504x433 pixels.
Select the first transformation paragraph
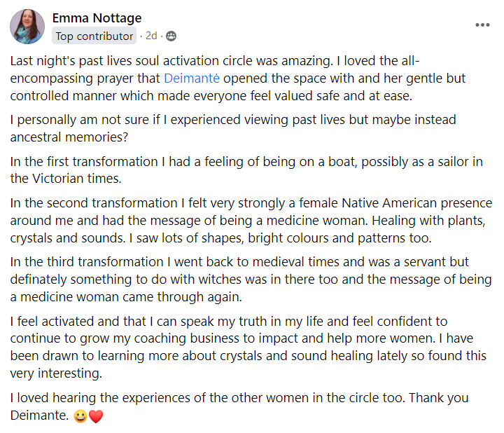point(246,170)
